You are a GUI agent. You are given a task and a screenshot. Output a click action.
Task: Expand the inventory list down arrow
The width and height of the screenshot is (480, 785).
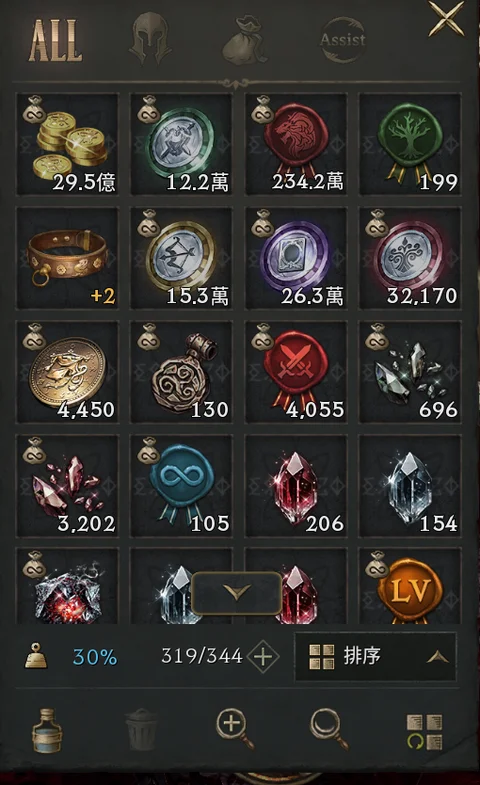pyautogui.click(x=237, y=593)
